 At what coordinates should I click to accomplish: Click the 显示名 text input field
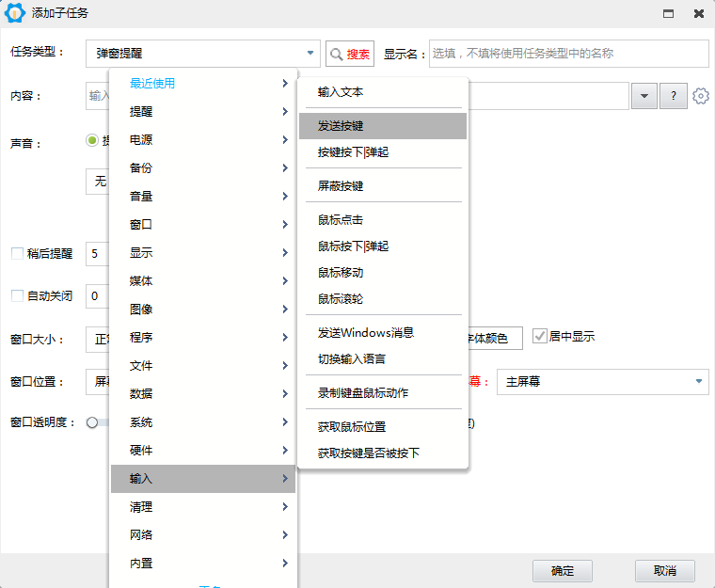(x=568, y=54)
